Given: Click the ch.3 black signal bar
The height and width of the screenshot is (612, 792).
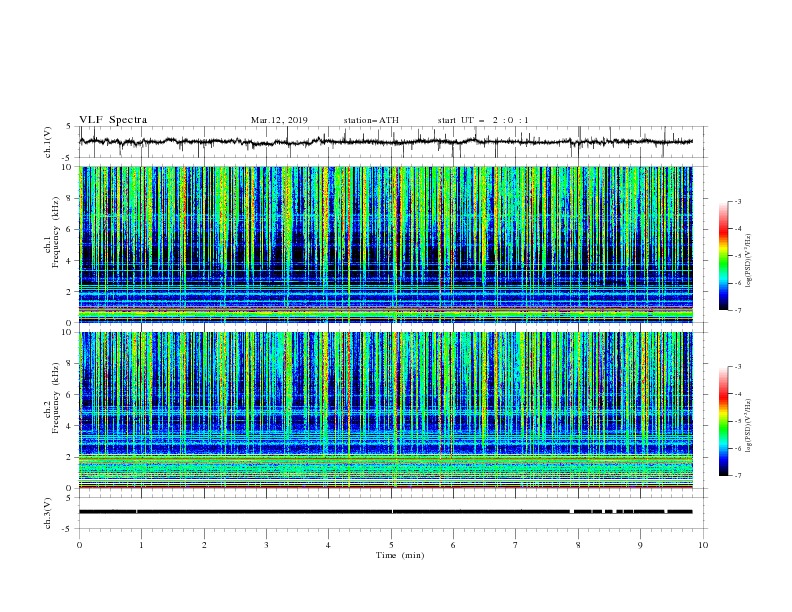Looking at the screenshot, I should (385, 512).
